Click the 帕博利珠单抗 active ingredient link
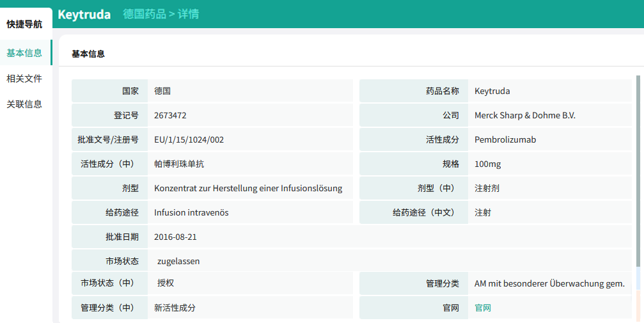Viewport: 644px width, 323px height. (179, 164)
